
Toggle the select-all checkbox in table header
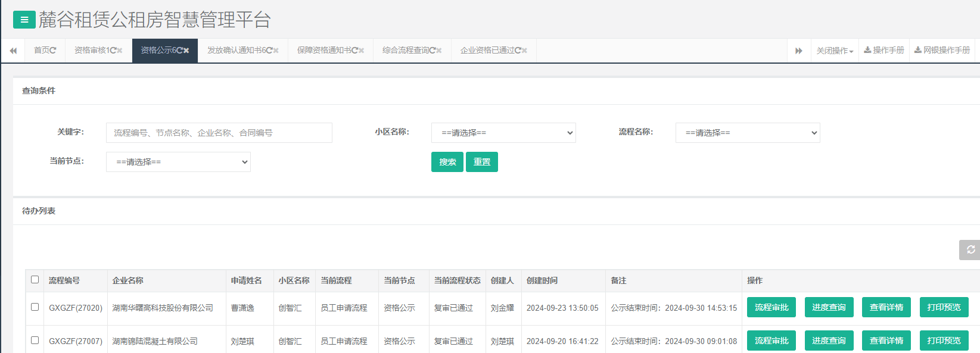(x=35, y=280)
